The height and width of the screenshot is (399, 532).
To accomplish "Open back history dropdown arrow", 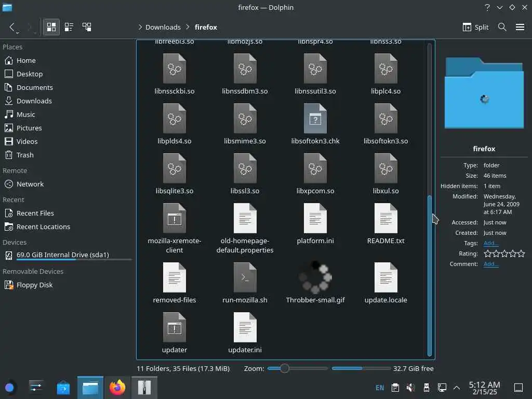I will pos(18,33).
